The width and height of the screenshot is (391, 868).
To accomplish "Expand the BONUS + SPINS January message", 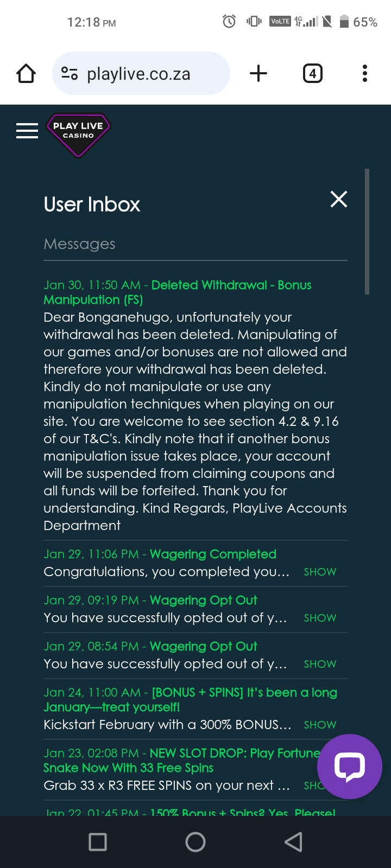I will click(x=320, y=725).
